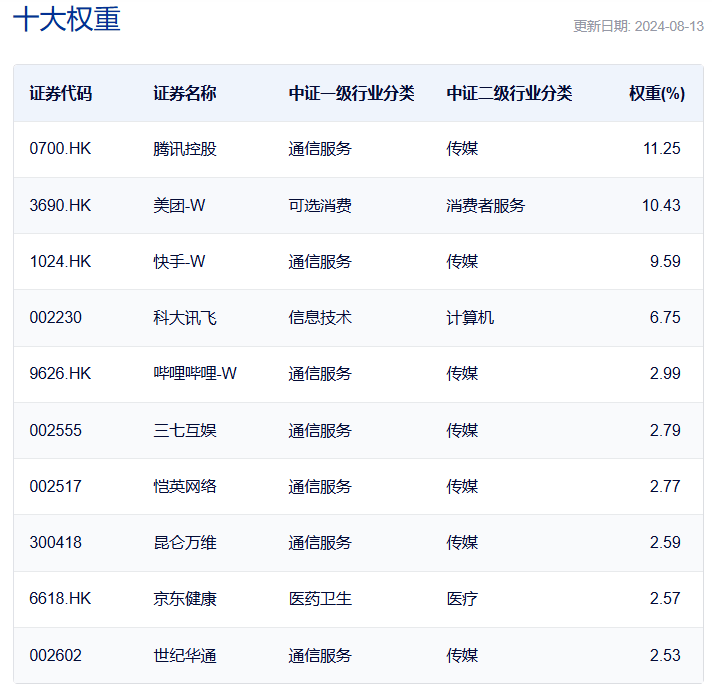712x695 pixels.
Task: Click the 证券代码 column header
Action: 61,94
